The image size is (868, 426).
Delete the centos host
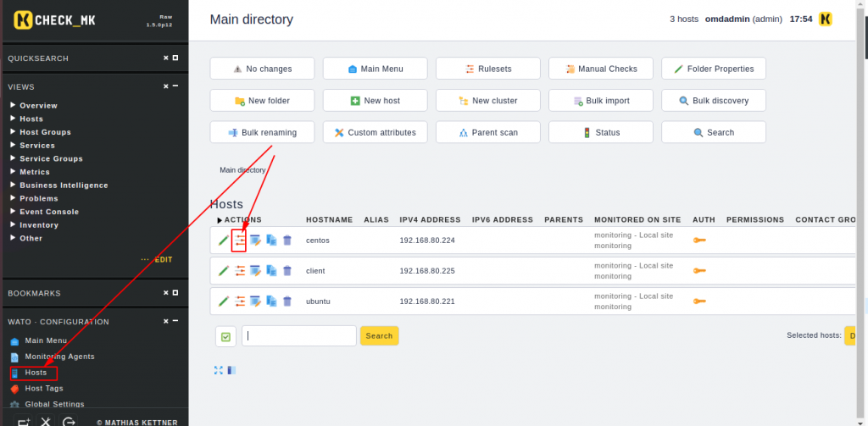point(287,241)
